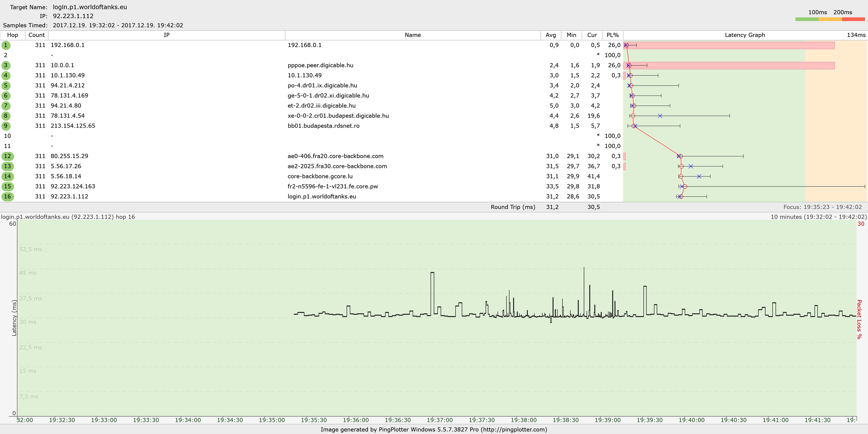Screen dimensions: 868x434
Task: Click hop 2 row number
Action: [6, 55]
